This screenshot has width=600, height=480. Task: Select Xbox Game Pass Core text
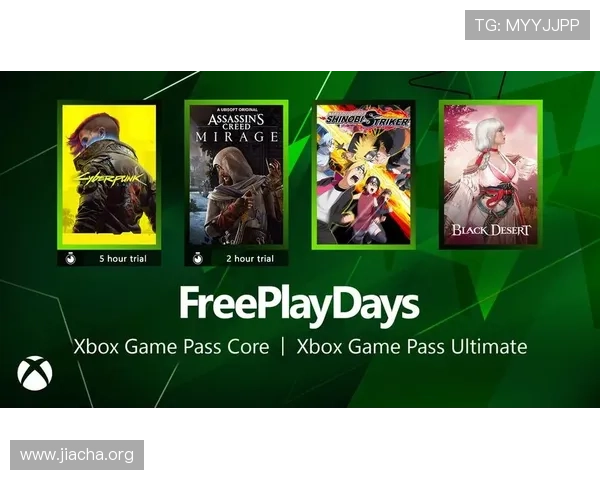(x=171, y=347)
